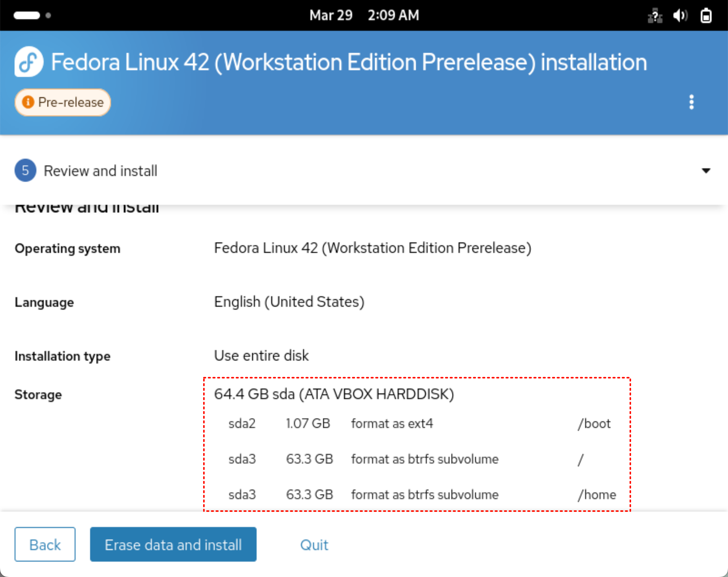Toggle the Review and install step header

point(100,171)
